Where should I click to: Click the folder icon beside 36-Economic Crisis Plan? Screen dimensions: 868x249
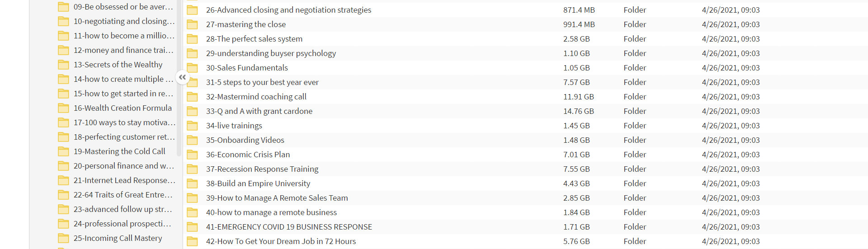coord(193,155)
